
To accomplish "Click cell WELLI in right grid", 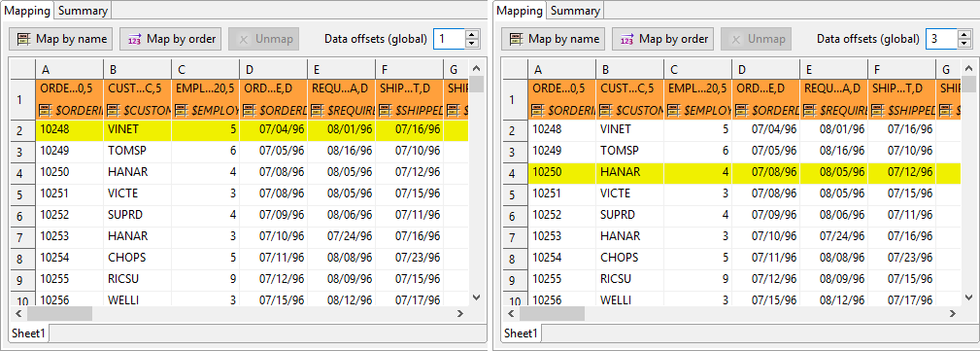I will pos(630,300).
